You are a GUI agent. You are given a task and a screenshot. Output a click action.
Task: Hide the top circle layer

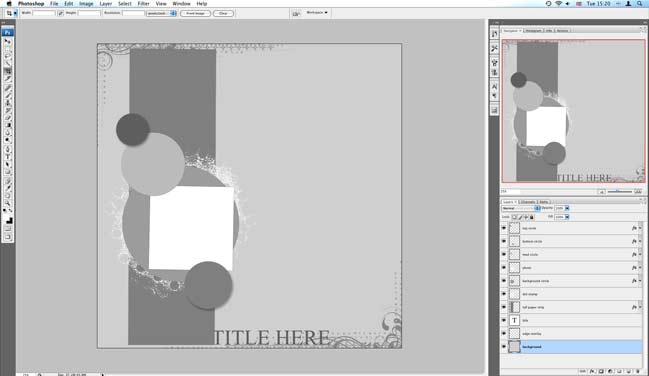pos(504,228)
